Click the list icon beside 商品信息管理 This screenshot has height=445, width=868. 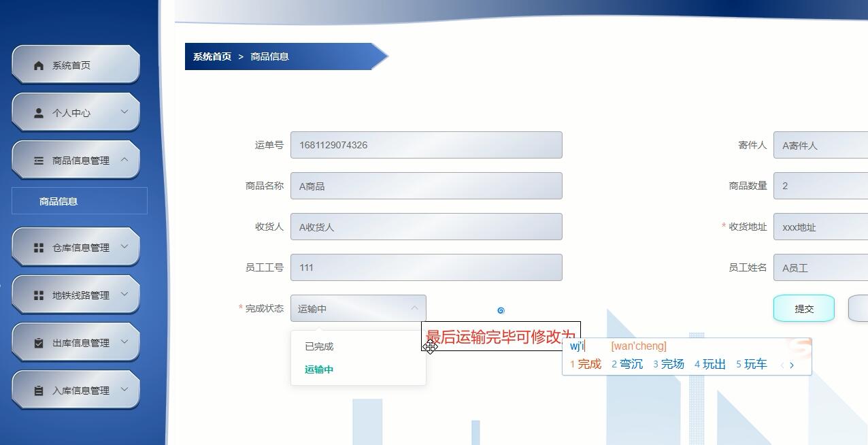click(x=39, y=161)
